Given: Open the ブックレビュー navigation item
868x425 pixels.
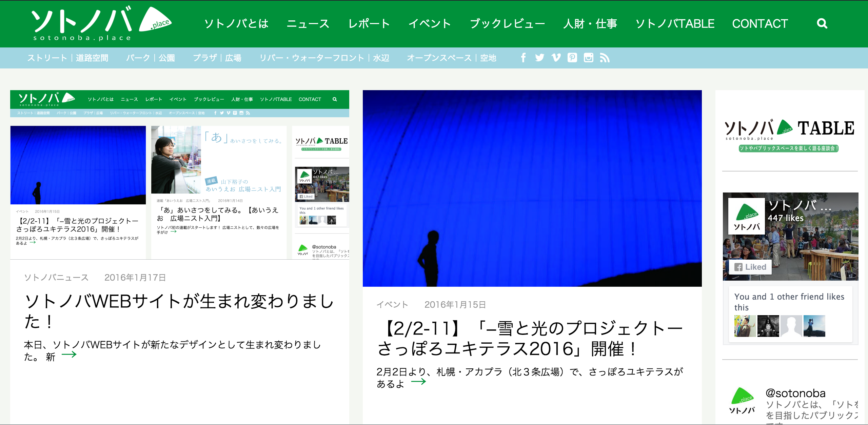Looking at the screenshot, I should (x=507, y=24).
